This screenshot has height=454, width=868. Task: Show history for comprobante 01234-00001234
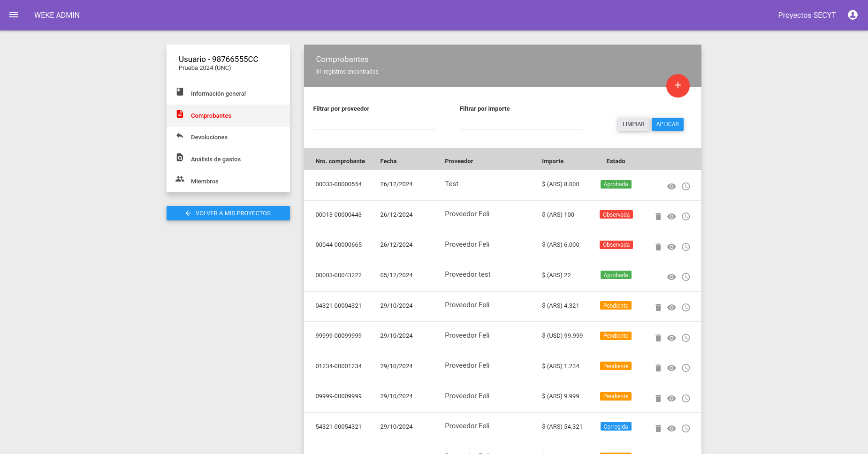point(685,368)
